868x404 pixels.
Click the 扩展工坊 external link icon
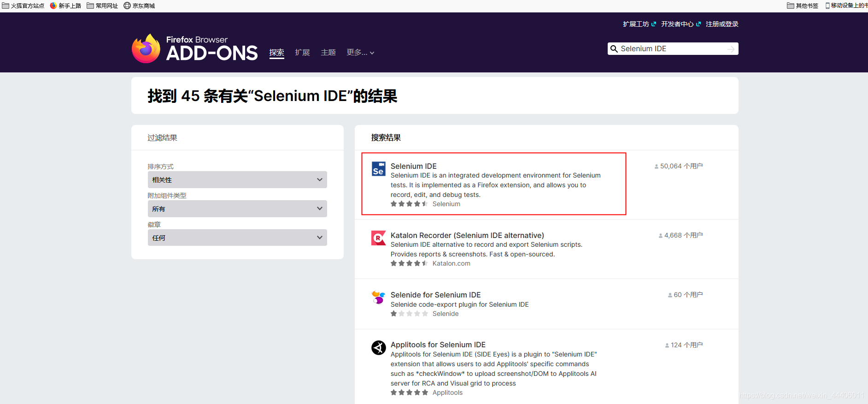tap(654, 24)
